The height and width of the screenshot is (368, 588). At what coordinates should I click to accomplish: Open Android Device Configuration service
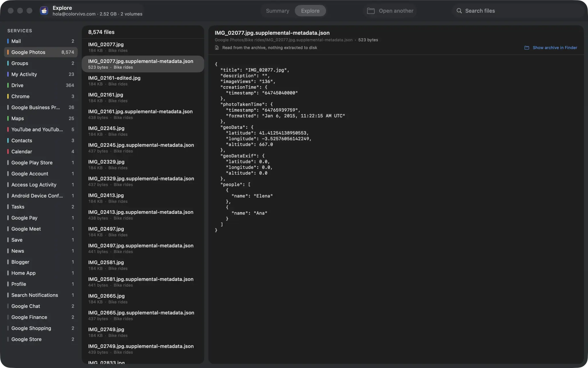(41, 196)
